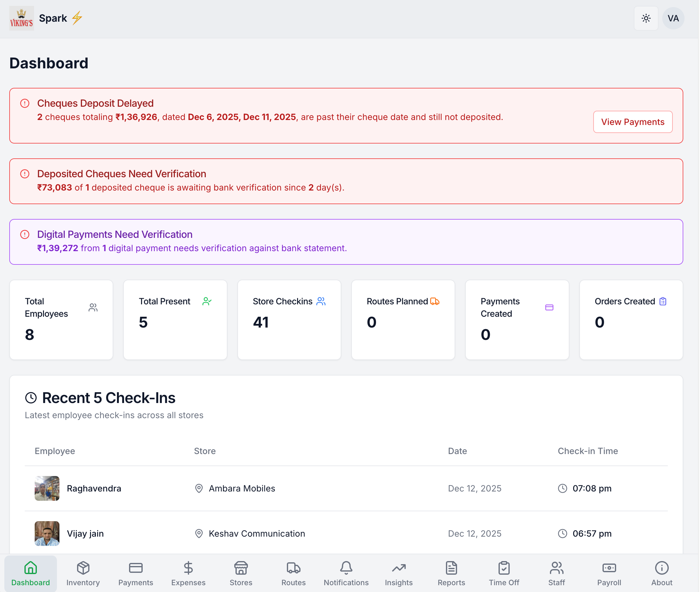Image resolution: width=700 pixels, height=592 pixels.
Task: Click Raghavendra's profile photo thumbnail
Action: 47,488
